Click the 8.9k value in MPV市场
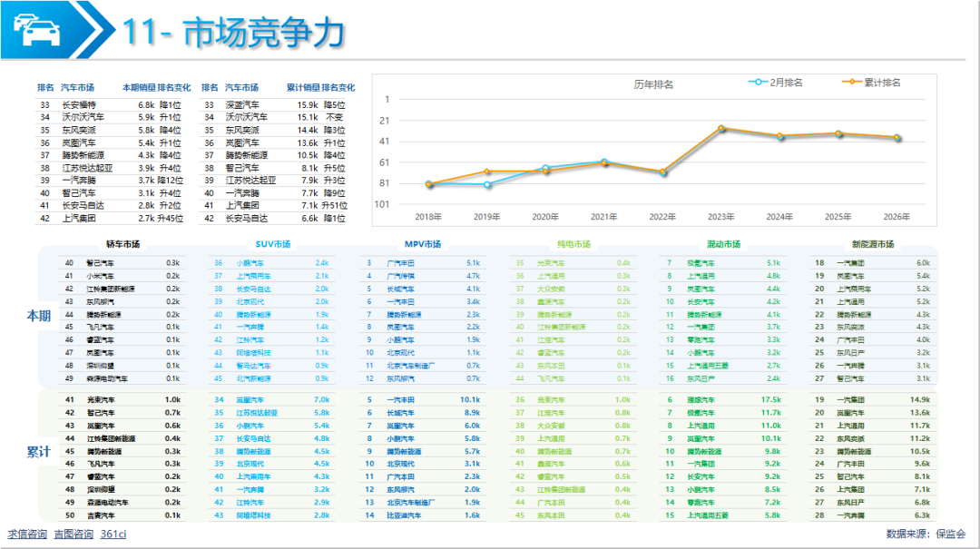 (x=472, y=413)
